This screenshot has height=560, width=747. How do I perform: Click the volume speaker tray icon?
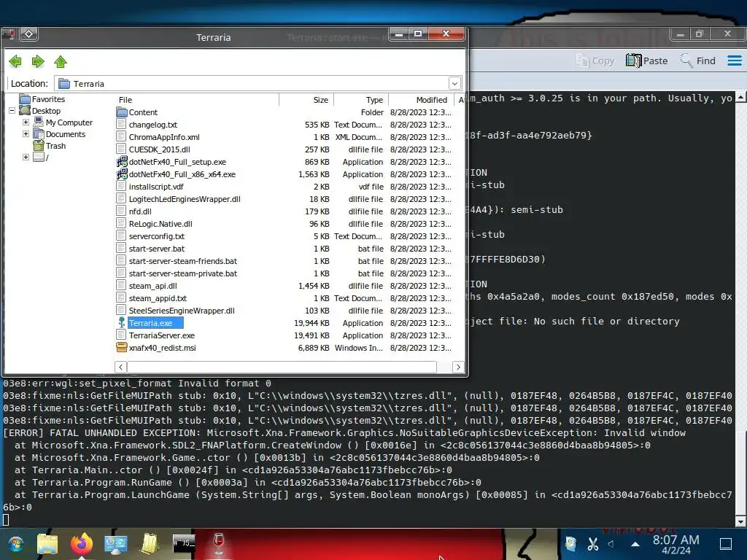(x=611, y=544)
